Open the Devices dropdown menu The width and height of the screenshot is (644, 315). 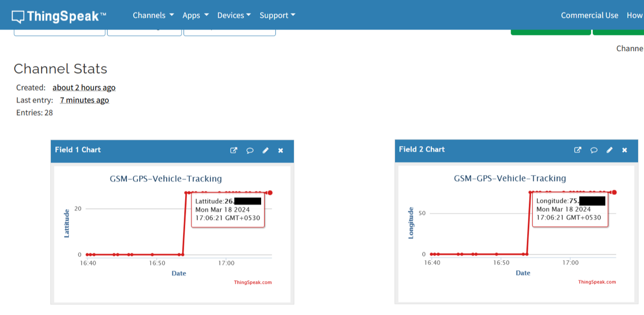[234, 15]
